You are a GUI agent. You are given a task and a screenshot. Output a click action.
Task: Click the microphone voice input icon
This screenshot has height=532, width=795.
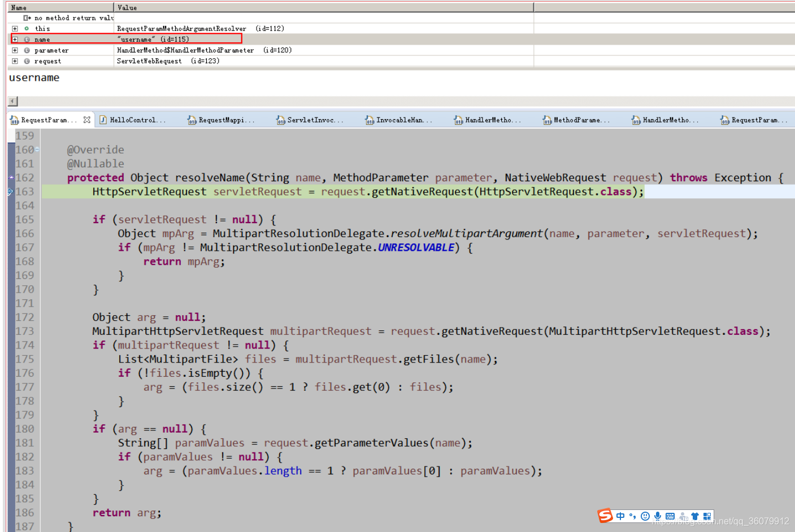coord(658,516)
